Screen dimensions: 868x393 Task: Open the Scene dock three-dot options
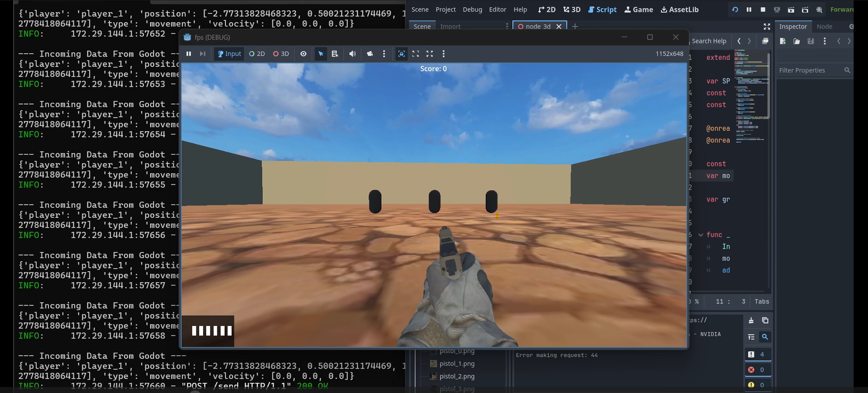(x=507, y=26)
